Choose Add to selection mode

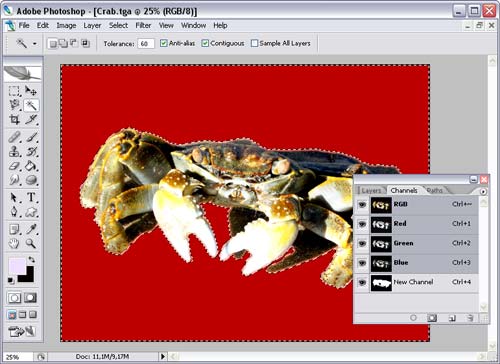pyautogui.click(x=63, y=43)
